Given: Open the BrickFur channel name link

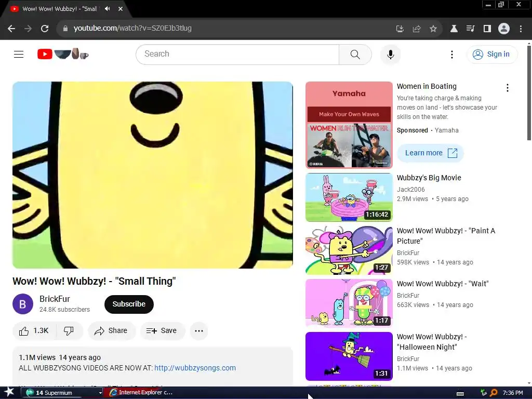Looking at the screenshot, I should pos(55,299).
